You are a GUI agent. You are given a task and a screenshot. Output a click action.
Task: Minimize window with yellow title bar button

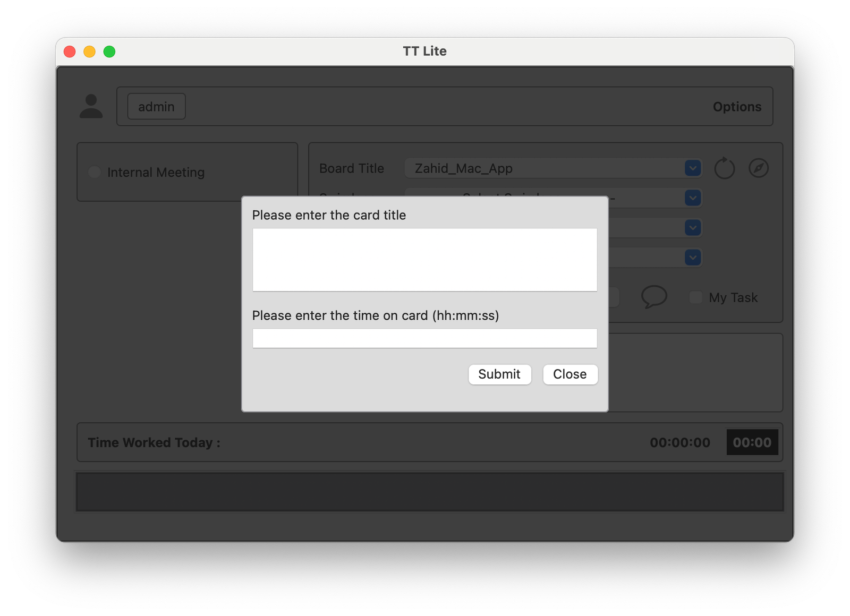pyautogui.click(x=89, y=52)
